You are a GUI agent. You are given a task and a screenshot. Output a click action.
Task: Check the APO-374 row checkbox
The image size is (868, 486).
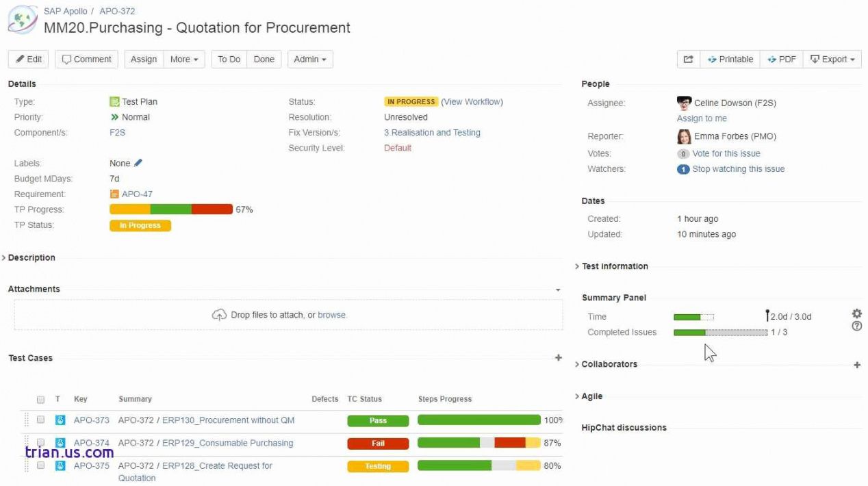coord(40,442)
